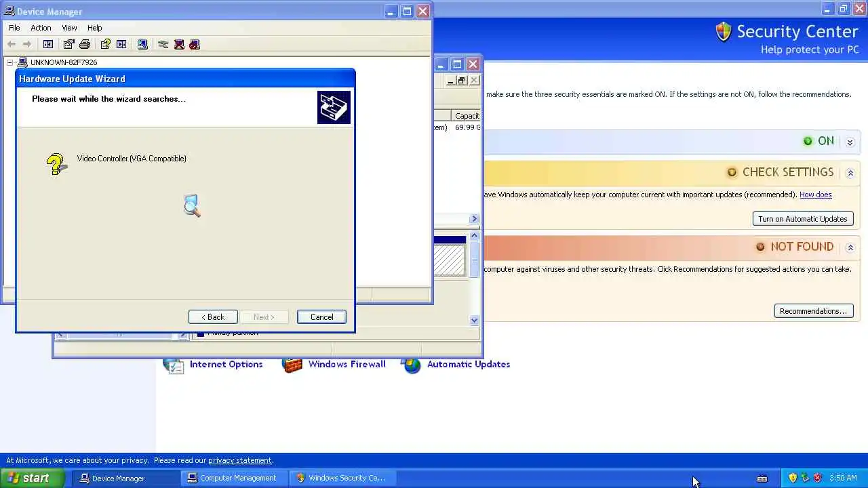Click the Video Controller question-mark device icon
Viewport: 868px width, 488px height.
coord(56,163)
